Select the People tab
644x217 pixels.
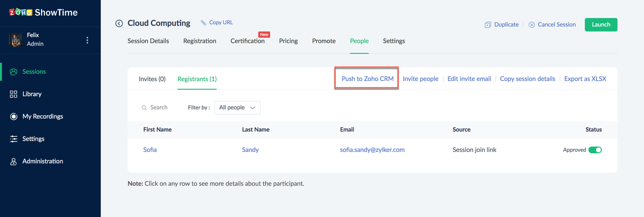click(x=359, y=41)
